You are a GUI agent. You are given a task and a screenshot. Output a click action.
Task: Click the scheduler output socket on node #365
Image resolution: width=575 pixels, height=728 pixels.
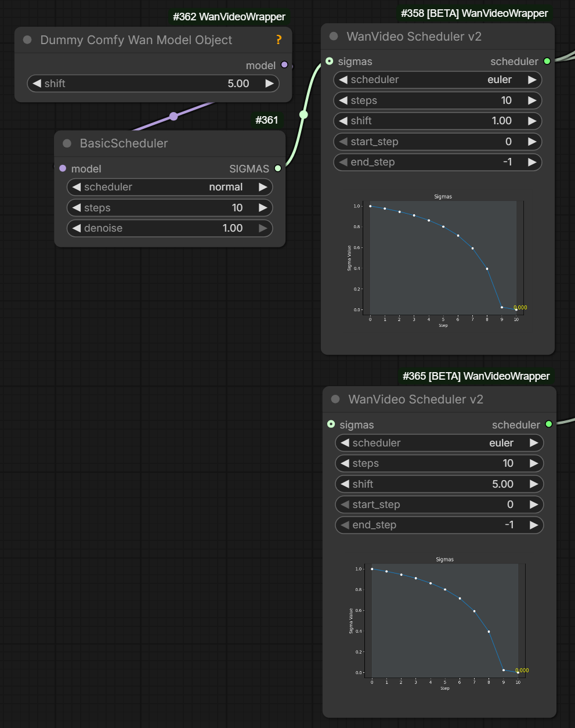[548, 424]
